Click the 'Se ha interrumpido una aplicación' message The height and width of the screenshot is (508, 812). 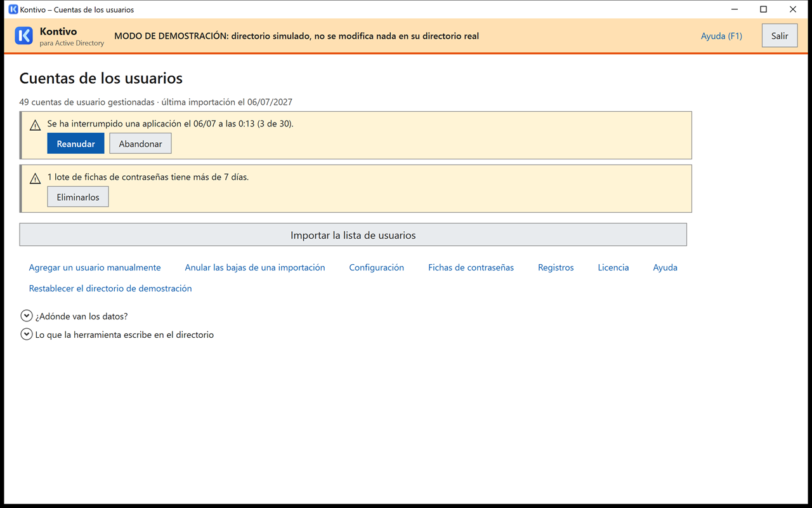pyautogui.click(x=170, y=124)
